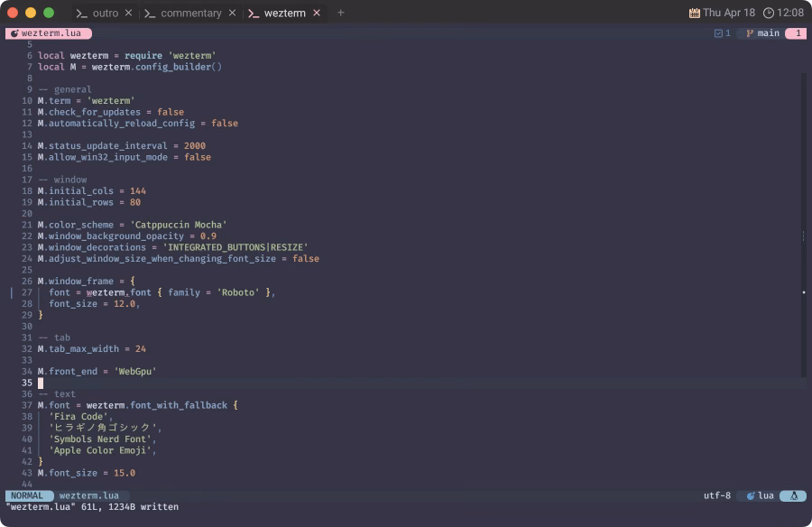
Task: Click M.initial_rows value 80
Action: coord(135,202)
